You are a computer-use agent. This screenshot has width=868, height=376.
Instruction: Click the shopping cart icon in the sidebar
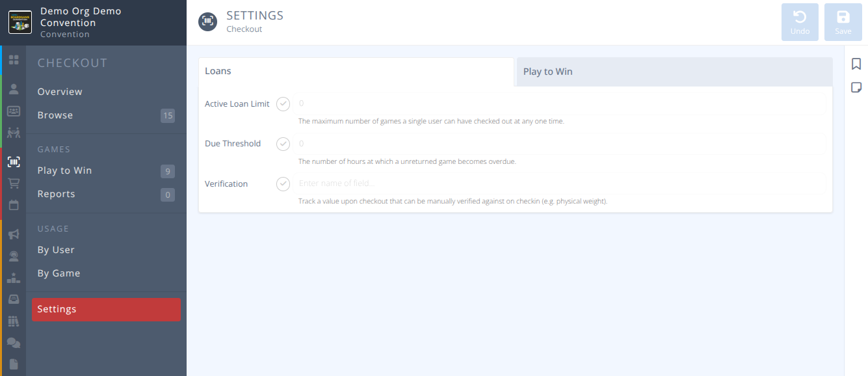coord(14,183)
